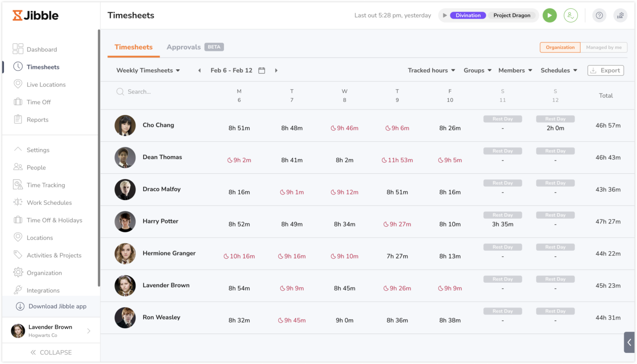637x364 pixels.
Task: Select the Timesheets tab
Action: click(x=134, y=47)
